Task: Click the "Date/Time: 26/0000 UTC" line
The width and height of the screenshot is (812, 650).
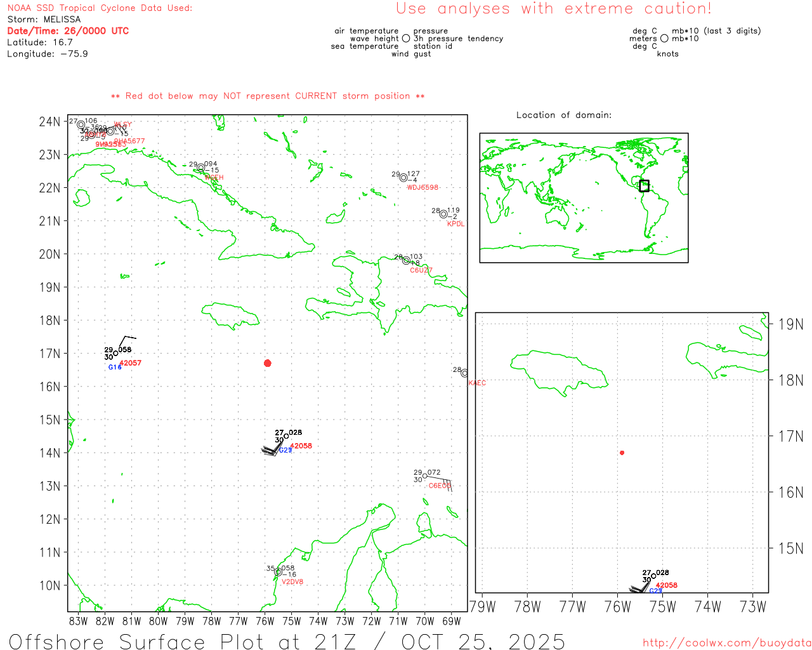Action: 68,31
